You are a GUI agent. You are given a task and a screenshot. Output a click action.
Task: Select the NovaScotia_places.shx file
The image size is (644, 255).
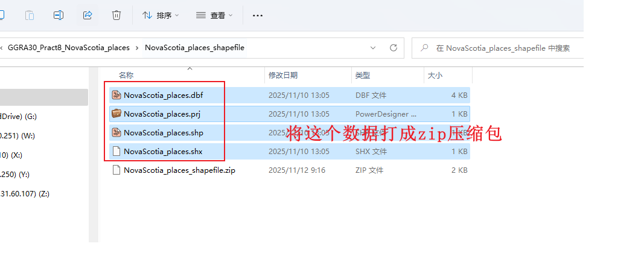click(290, 151)
